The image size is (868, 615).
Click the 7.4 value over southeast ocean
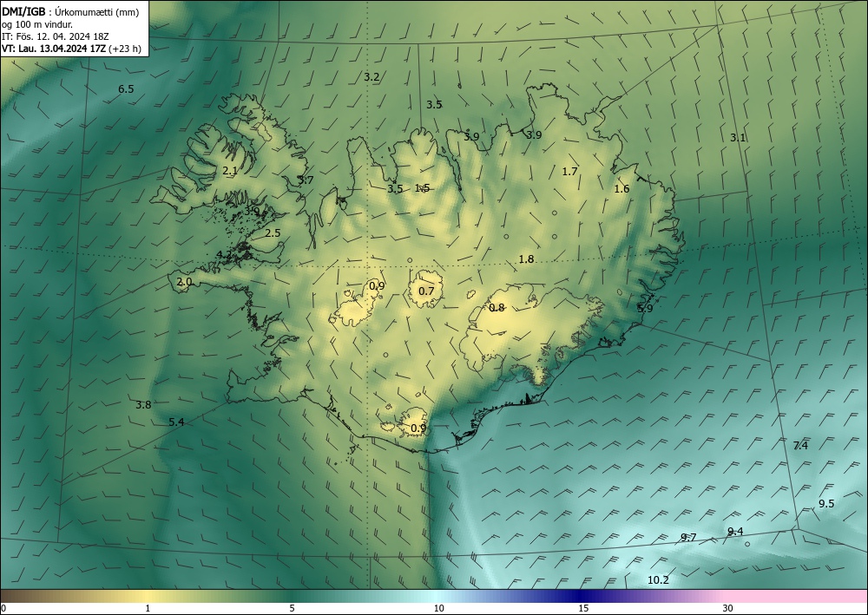tap(800, 445)
